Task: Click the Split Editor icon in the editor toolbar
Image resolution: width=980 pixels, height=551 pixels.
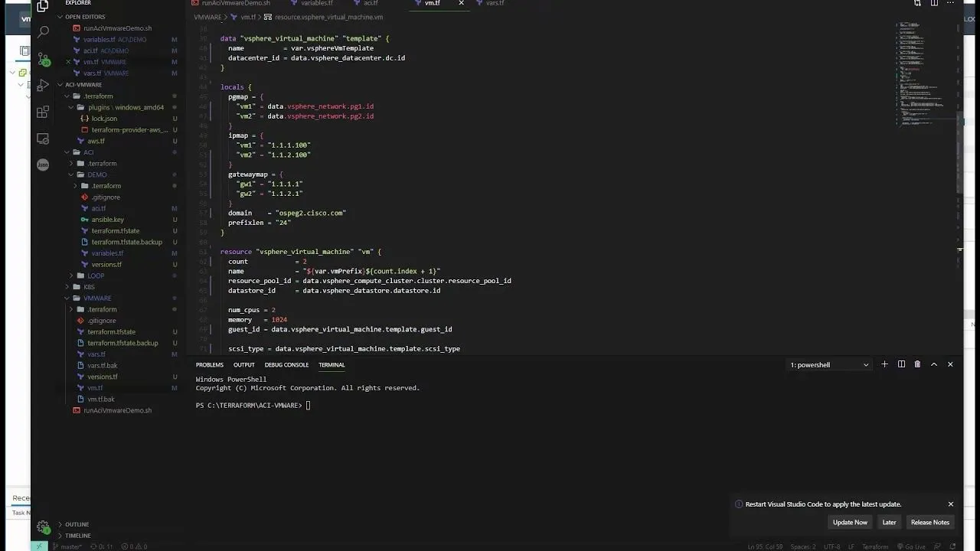Action: 934,3
